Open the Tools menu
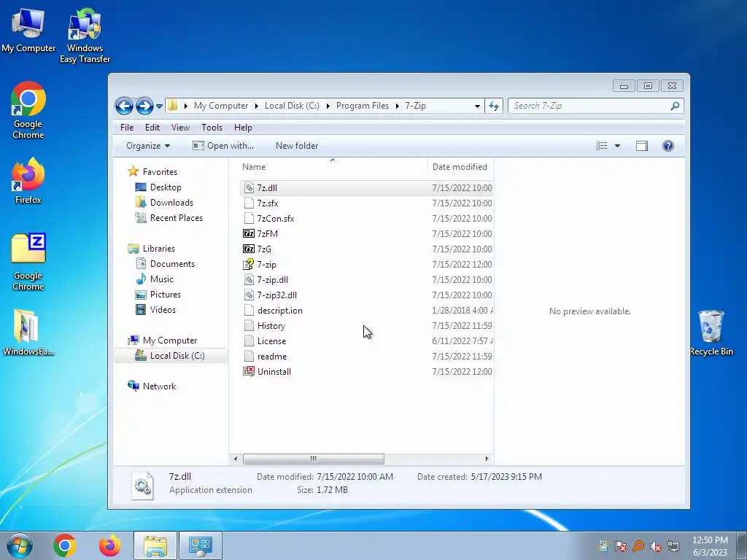This screenshot has height=560, width=747. coord(212,128)
